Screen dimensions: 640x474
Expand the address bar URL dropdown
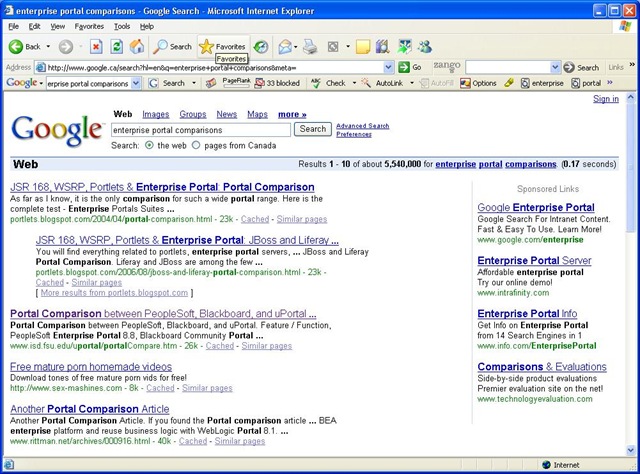(x=389, y=67)
